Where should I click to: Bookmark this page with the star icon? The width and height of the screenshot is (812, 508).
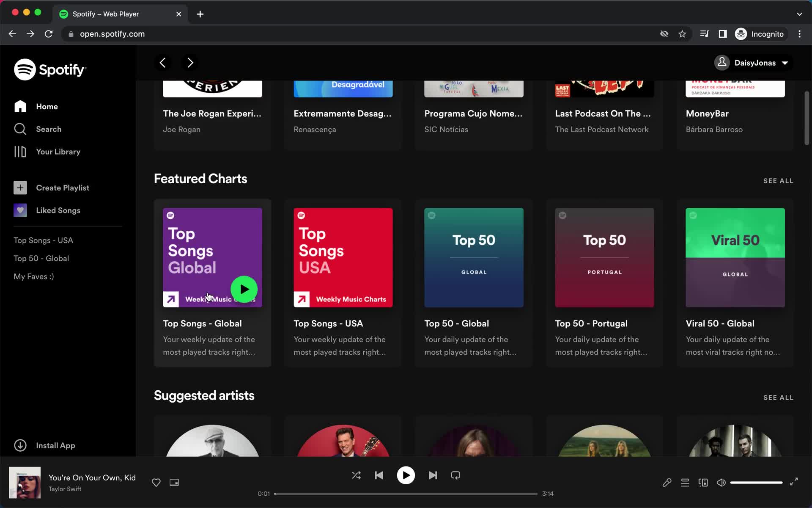pyautogui.click(x=682, y=34)
